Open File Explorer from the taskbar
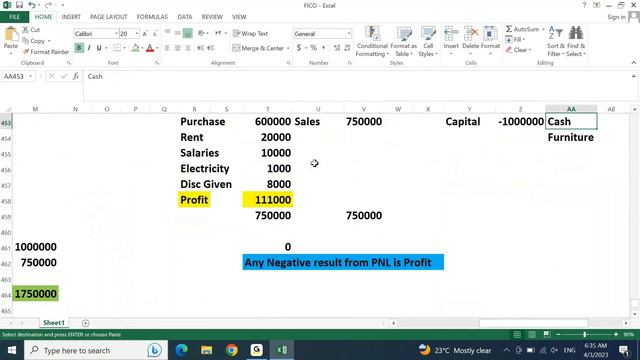 207,350
